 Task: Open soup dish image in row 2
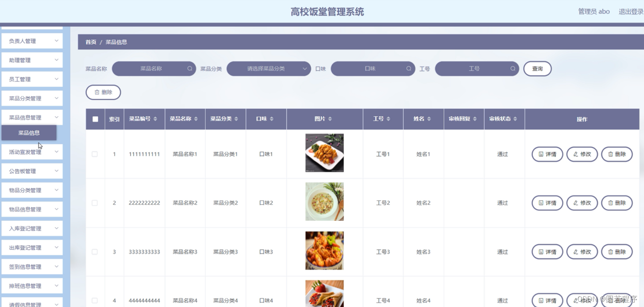click(324, 202)
